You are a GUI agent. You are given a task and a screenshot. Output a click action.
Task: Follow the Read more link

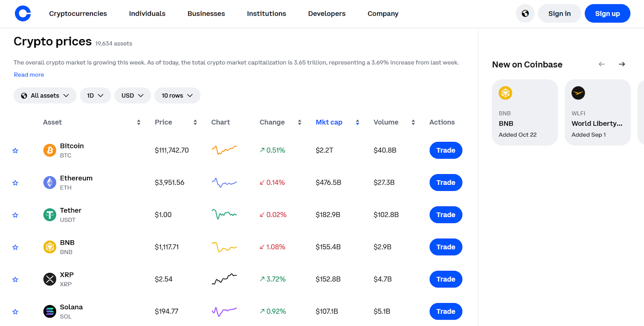29,75
